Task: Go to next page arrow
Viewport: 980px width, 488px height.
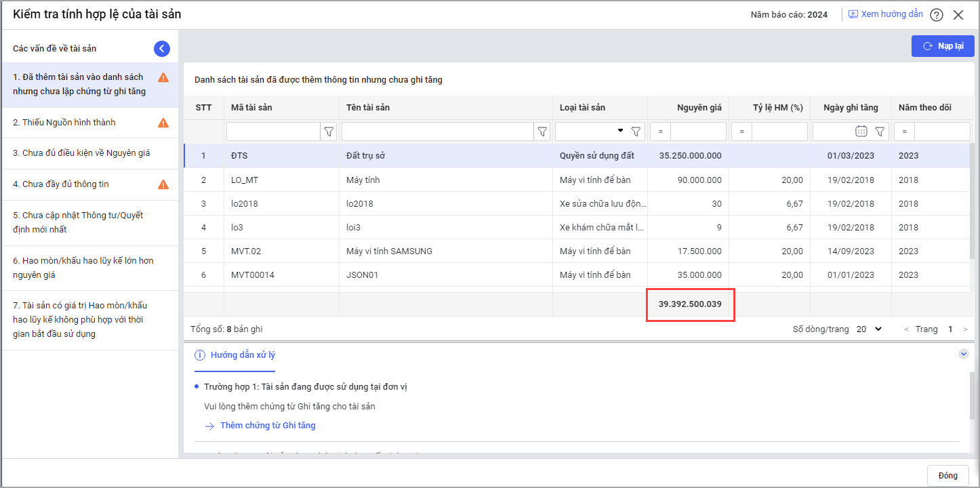Action: coord(966,329)
